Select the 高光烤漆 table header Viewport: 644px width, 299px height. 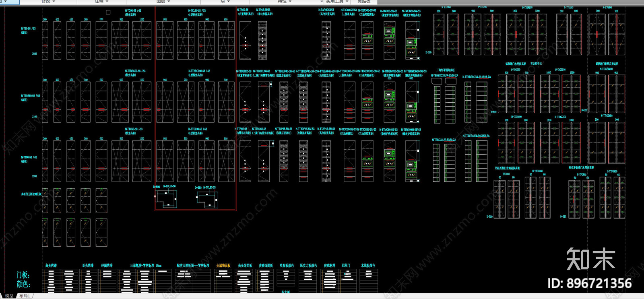tap(51, 266)
